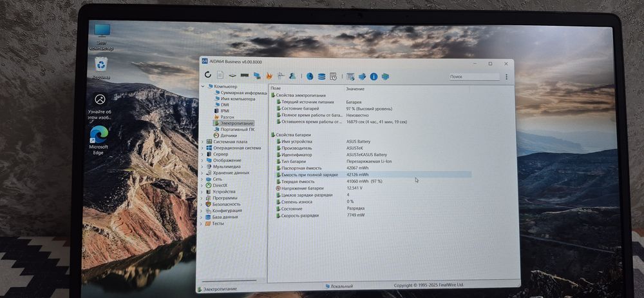Click the gauge icon beside Датчики
The image size is (644, 298).
pyautogui.click(x=216, y=135)
